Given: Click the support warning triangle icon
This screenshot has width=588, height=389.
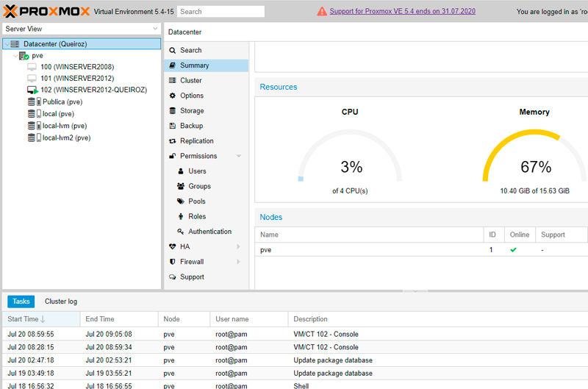Looking at the screenshot, I should coord(322,12).
